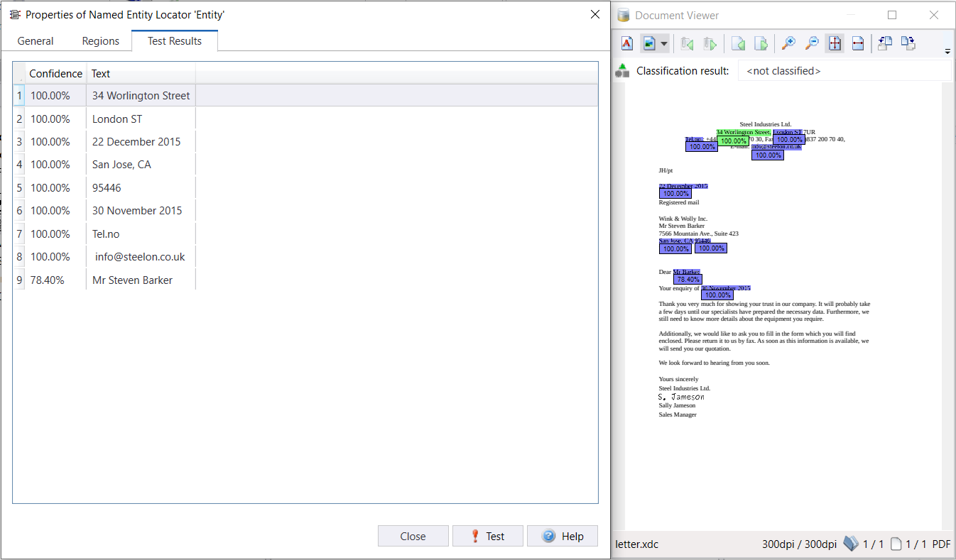Screen dimensions: 956x560
Task: Toggle fit whole page view
Action: [835, 44]
